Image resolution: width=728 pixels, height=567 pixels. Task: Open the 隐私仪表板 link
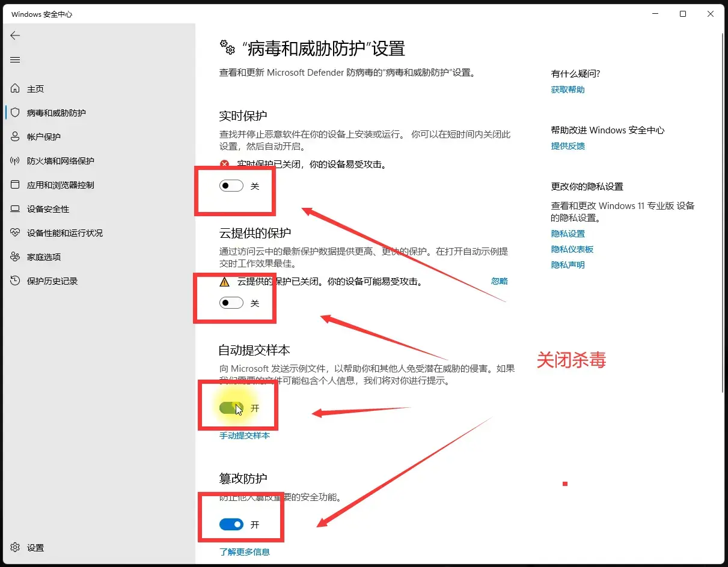tap(572, 249)
